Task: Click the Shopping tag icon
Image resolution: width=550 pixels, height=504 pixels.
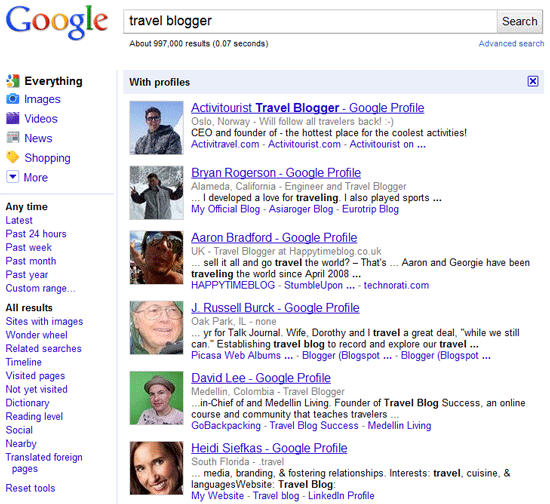Action: click(13, 157)
